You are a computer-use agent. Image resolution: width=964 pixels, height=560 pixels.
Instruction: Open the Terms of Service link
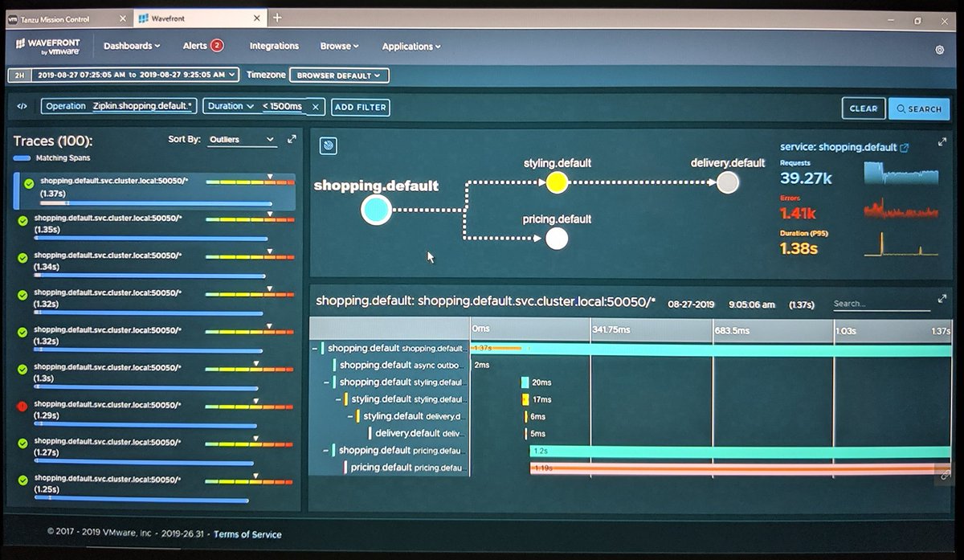pos(247,533)
